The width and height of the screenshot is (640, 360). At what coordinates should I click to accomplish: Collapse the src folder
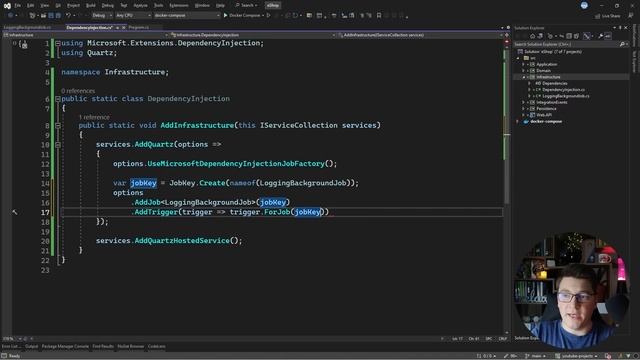click(518, 58)
